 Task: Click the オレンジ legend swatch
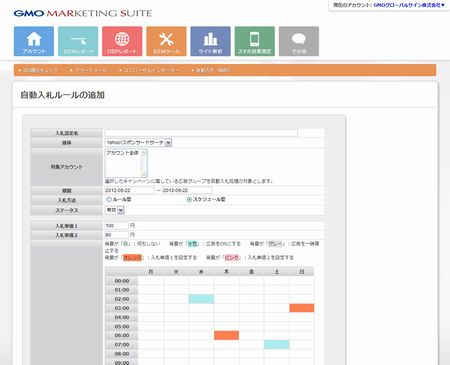coord(132,258)
